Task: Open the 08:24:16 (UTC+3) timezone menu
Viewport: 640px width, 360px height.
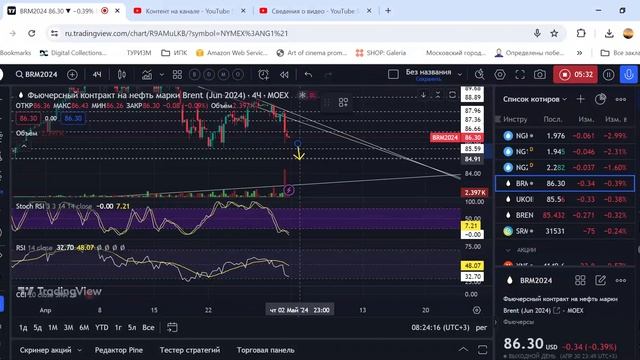Action: [x=440, y=327]
